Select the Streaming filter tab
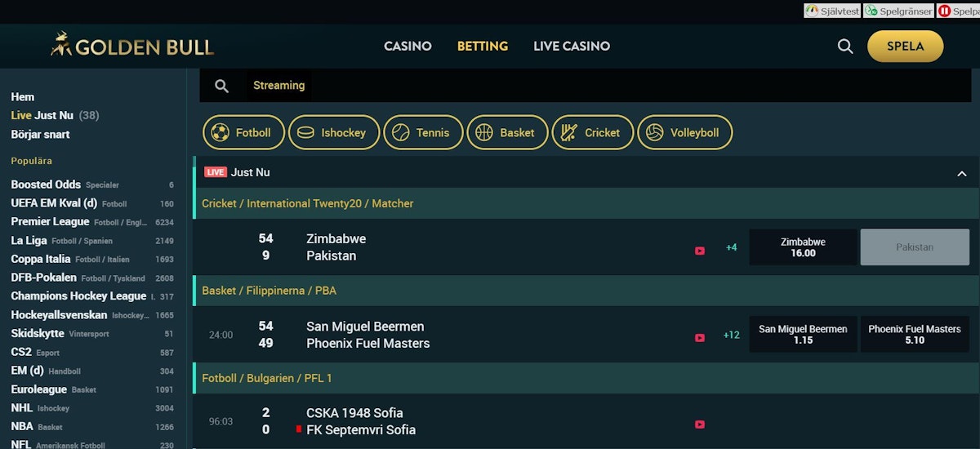Screen dimensions: 980x449 coord(278,86)
